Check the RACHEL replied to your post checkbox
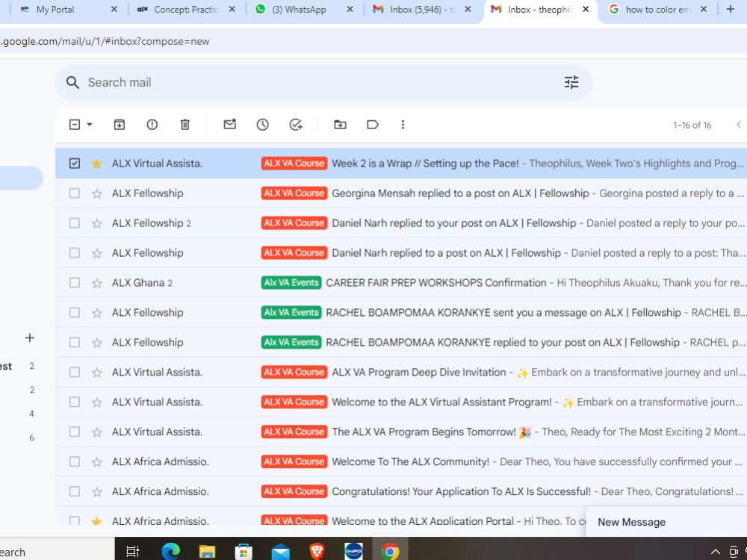The width and height of the screenshot is (747, 560). click(x=74, y=343)
